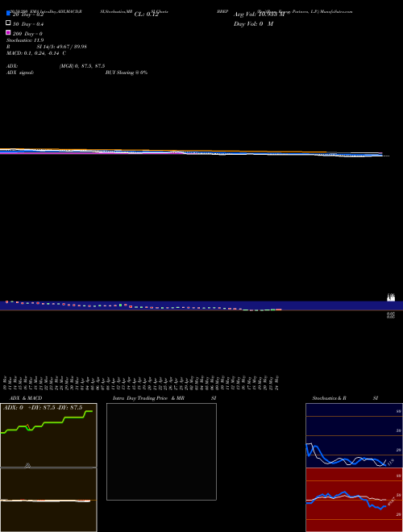Click the empty intraday trading price chart
403x532 pixels.
pos(161,451)
